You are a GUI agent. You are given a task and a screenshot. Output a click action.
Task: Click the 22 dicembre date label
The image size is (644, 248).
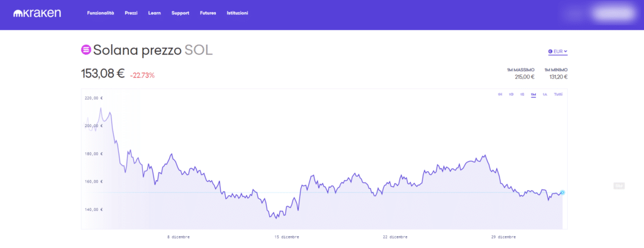(x=395, y=237)
